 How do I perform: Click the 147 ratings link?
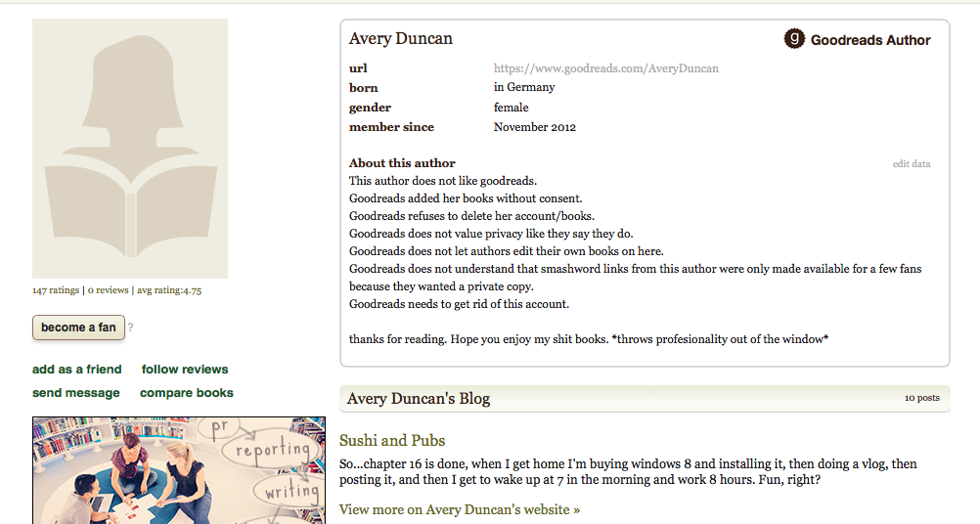click(x=56, y=289)
